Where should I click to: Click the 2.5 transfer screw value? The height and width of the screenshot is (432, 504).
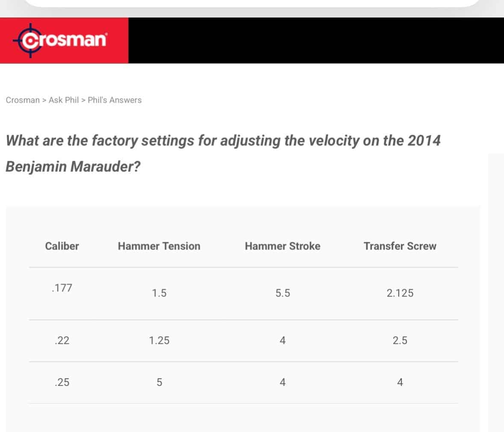click(400, 341)
